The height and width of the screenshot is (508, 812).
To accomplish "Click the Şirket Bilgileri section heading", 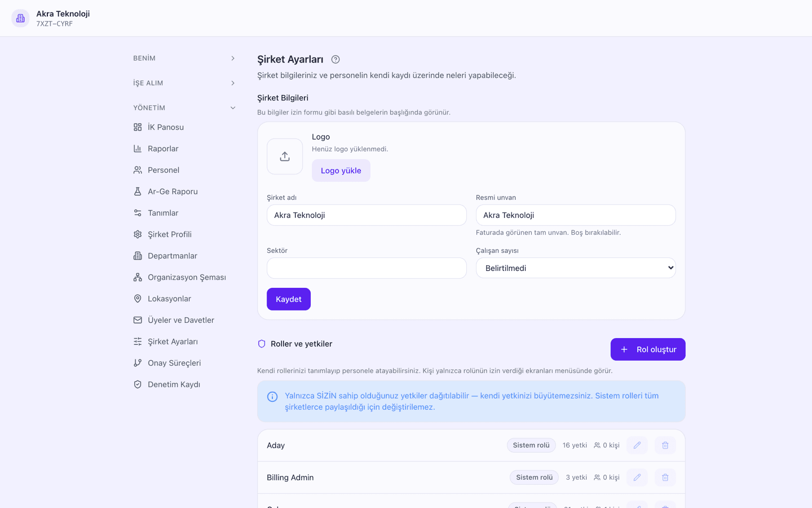I will click(283, 98).
